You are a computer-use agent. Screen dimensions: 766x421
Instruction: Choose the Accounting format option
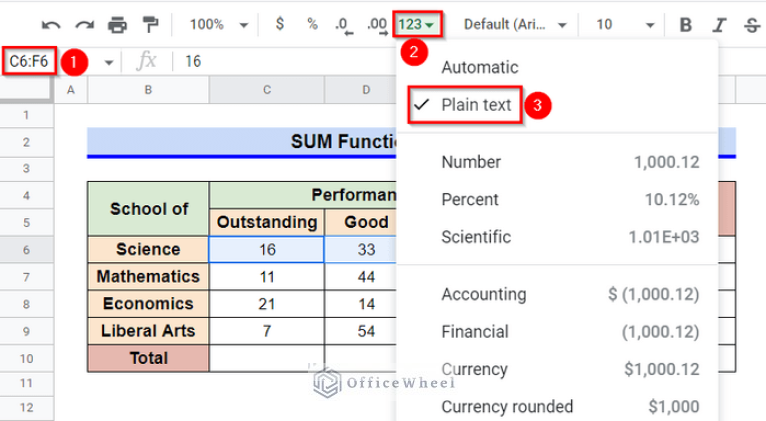[x=557, y=294]
